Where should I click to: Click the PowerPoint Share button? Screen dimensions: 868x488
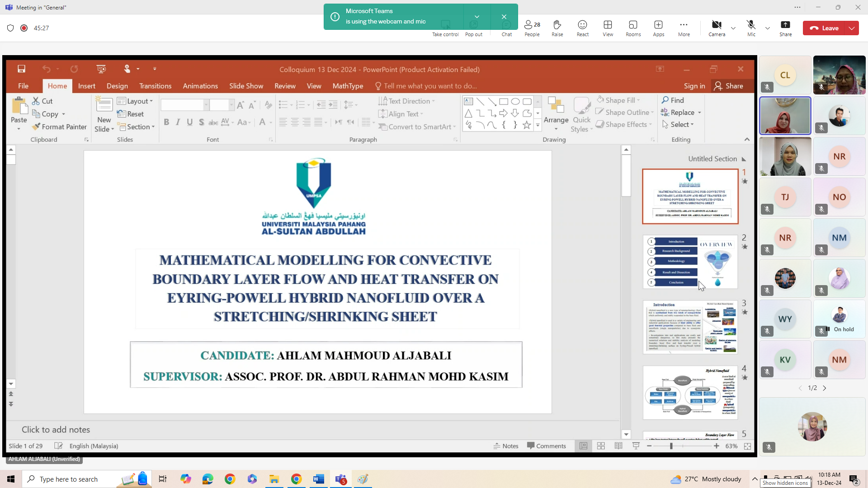(729, 86)
